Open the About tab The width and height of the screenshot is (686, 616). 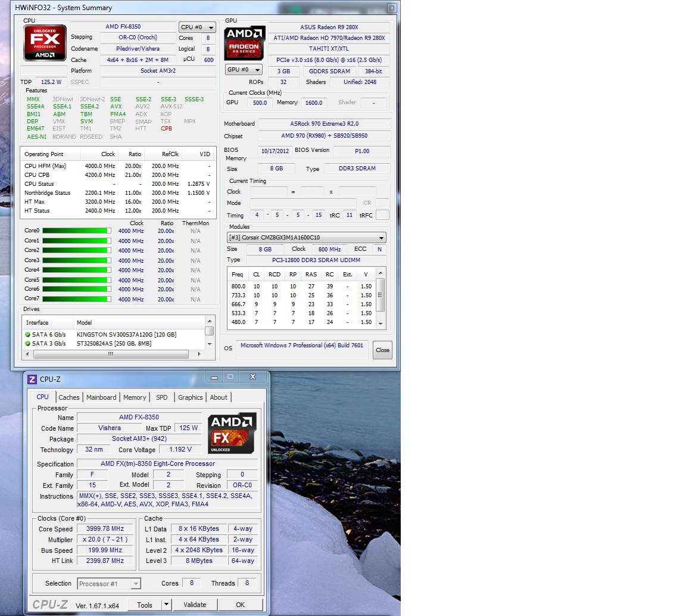click(x=219, y=397)
